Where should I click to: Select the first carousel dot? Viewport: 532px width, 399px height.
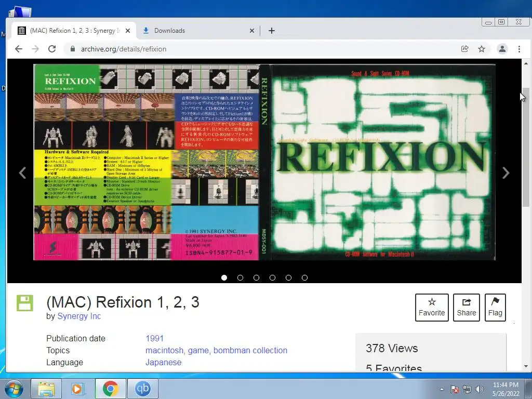point(224,277)
